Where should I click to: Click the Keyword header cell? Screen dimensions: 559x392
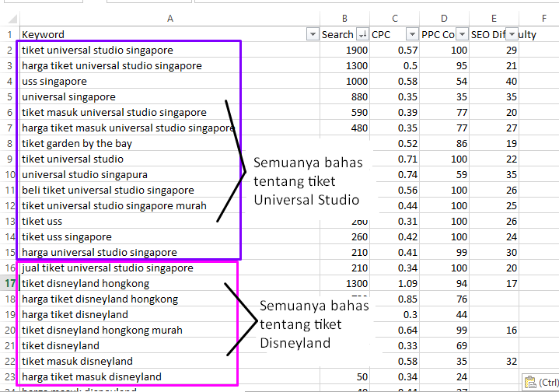[169, 34]
